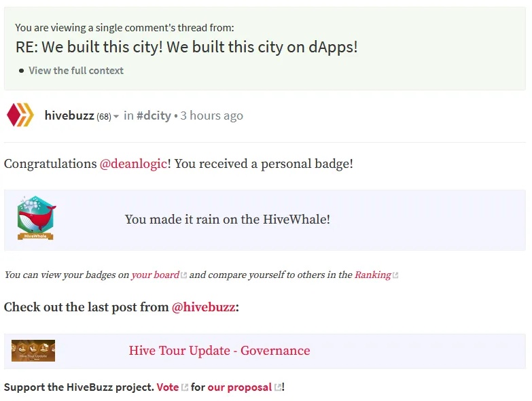Click the reputation score (68)
Viewport: 532px width, 401px height.
104,117
